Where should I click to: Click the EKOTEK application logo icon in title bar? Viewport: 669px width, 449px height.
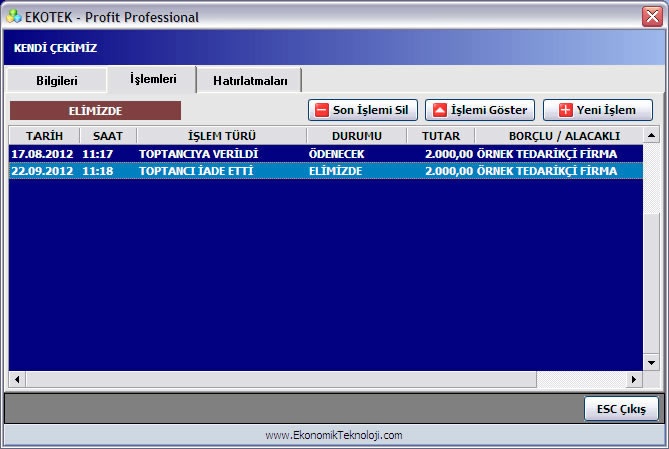click(x=14, y=17)
